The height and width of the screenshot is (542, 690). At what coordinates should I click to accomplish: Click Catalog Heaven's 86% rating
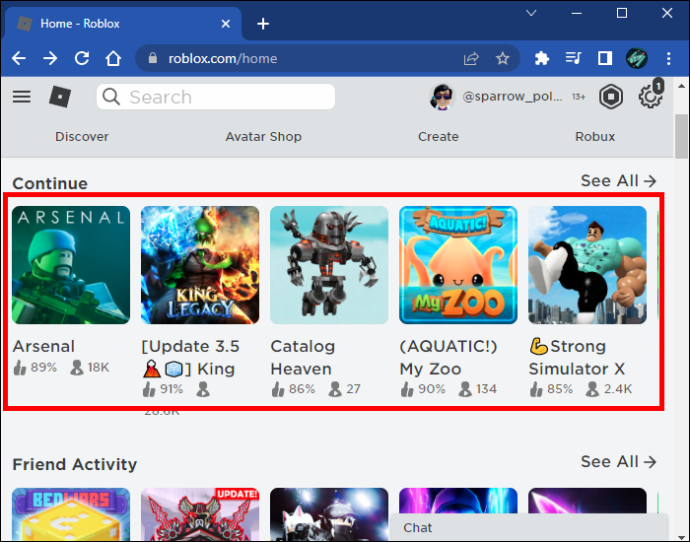click(293, 389)
